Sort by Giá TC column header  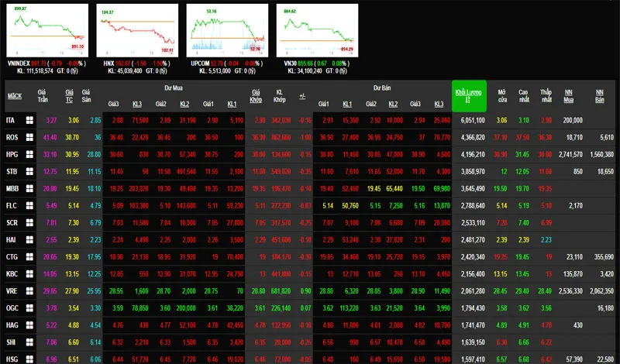pos(69,96)
